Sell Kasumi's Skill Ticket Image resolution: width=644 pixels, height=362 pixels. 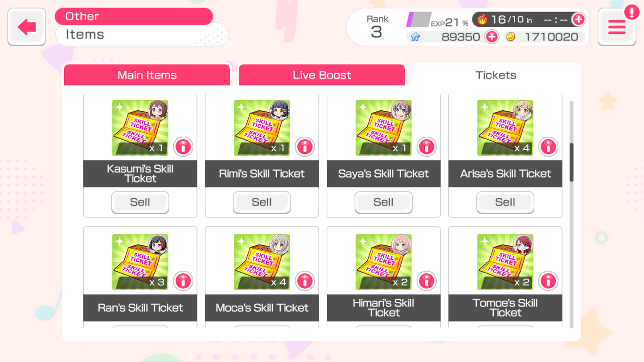(x=140, y=202)
